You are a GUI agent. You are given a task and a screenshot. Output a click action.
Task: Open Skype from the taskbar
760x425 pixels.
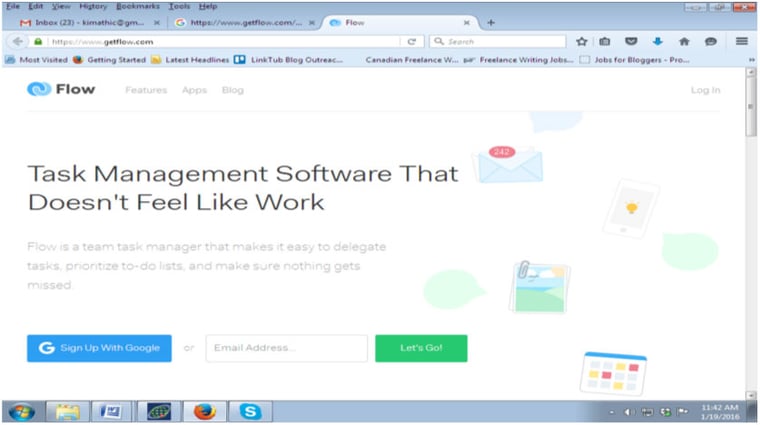click(x=250, y=411)
